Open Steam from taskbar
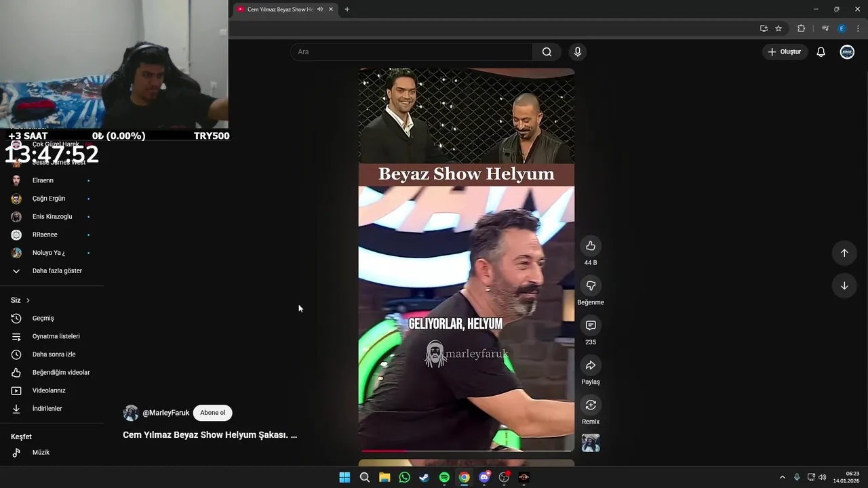This screenshot has width=868, height=488. click(425, 477)
